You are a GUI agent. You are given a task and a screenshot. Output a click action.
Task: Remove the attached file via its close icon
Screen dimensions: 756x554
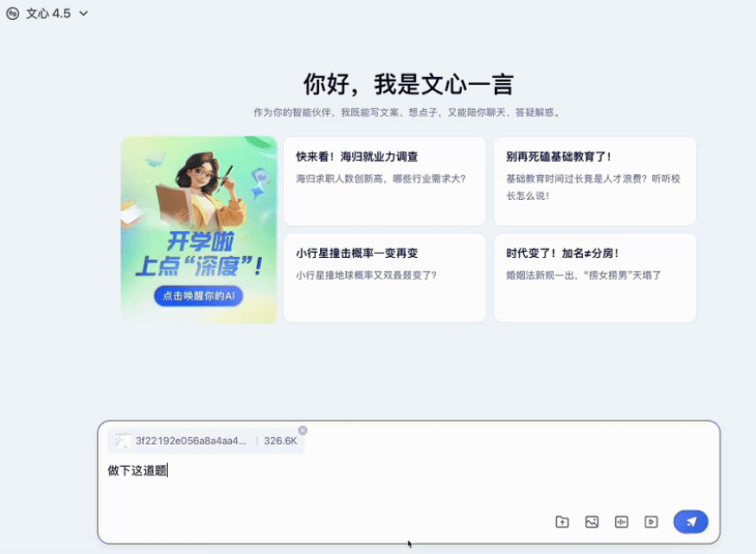pos(303,428)
